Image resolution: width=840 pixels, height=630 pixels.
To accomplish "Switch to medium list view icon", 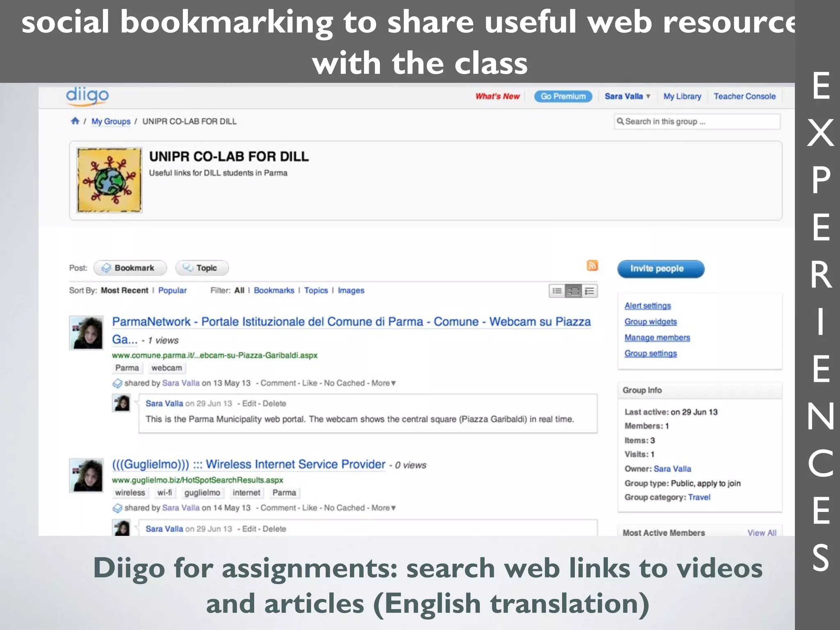I will point(573,291).
